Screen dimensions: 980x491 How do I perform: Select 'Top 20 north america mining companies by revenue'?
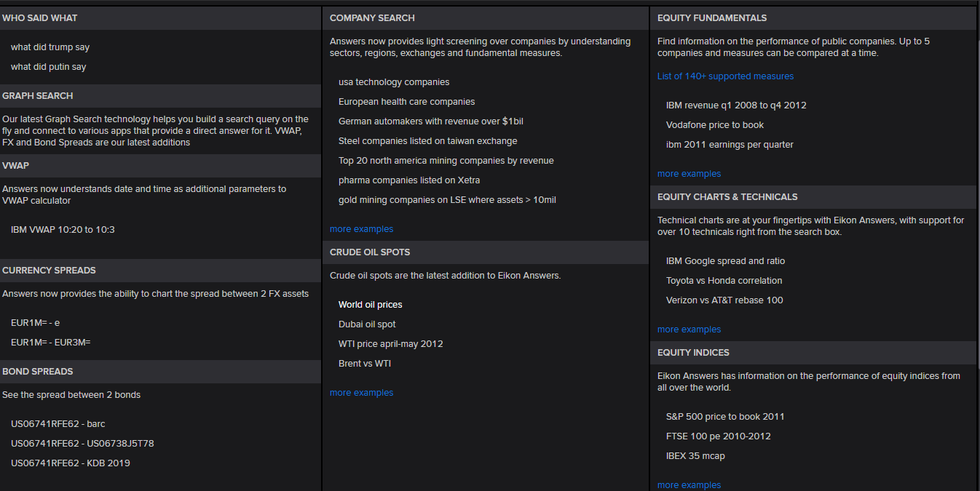coord(446,161)
